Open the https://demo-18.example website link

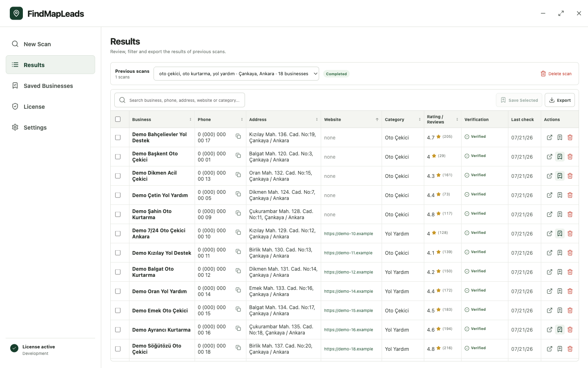coord(348,349)
